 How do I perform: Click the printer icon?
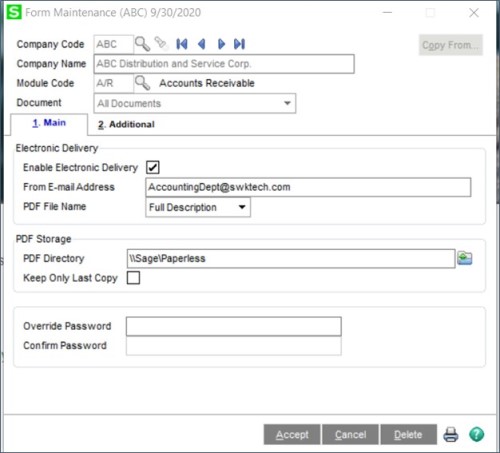(x=451, y=434)
